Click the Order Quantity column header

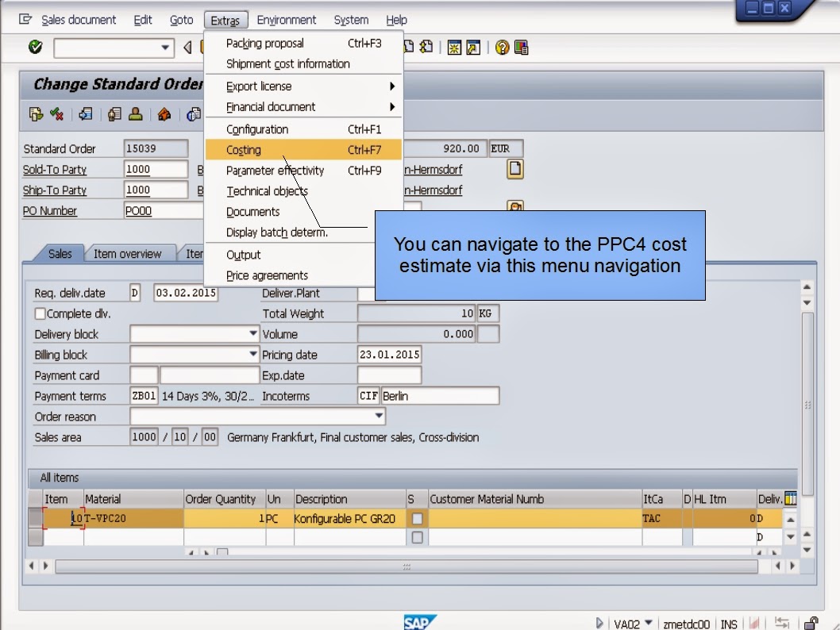(225, 499)
